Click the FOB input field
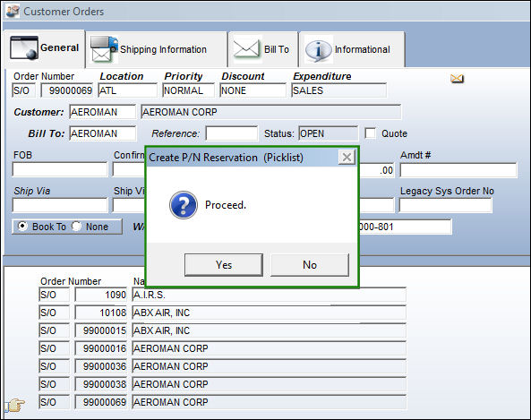 click(60, 169)
